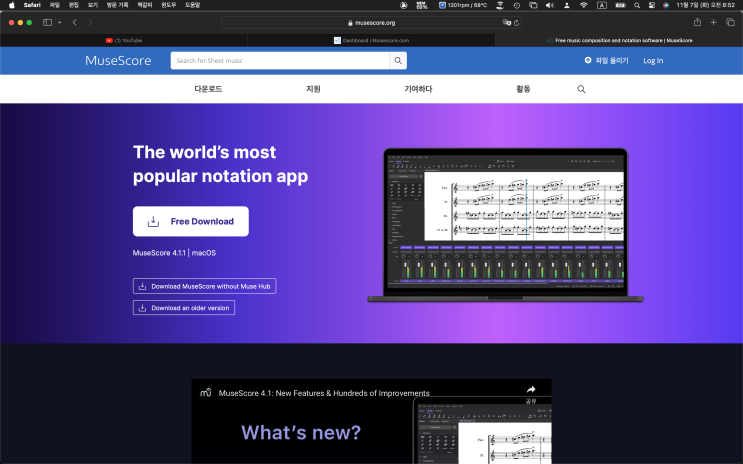The width and height of the screenshot is (743, 464).
Task: Open Spotlight search in menu bar
Action: [x=637, y=5]
